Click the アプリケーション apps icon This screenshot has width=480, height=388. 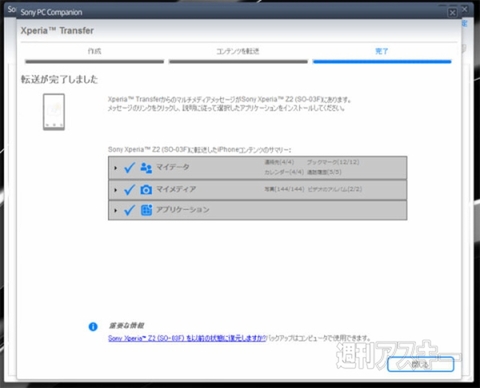pyautogui.click(x=146, y=210)
